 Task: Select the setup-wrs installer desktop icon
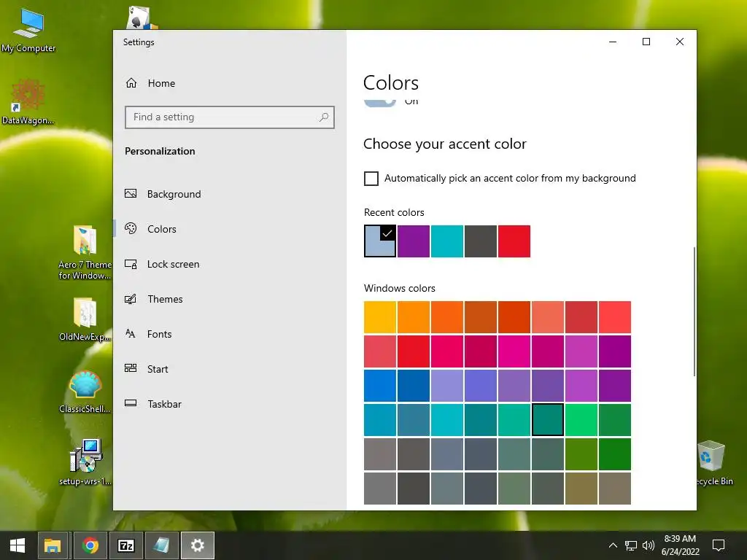[x=85, y=463]
